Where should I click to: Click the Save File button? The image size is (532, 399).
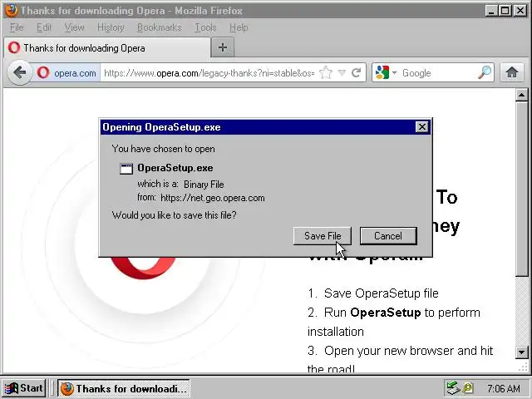click(x=323, y=236)
